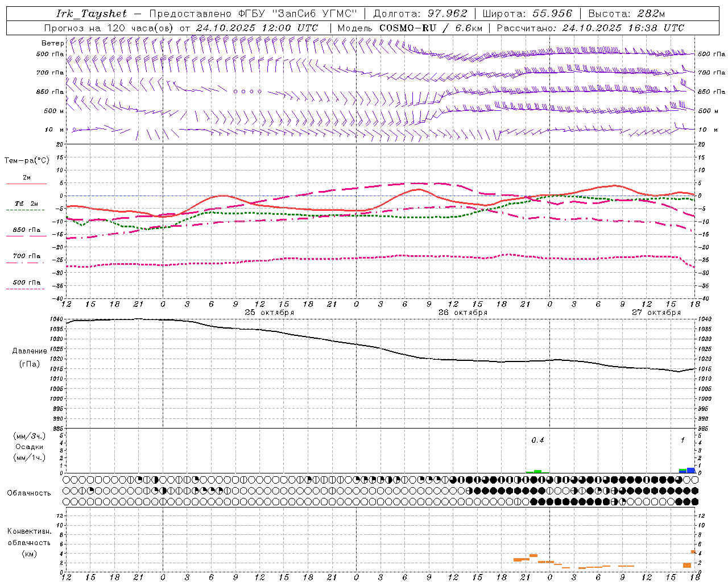Image resolution: width=728 pixels, height=582 pixels.
Task: Select the "Высота: 282м" elevation text
Action: tap(626, 14)
